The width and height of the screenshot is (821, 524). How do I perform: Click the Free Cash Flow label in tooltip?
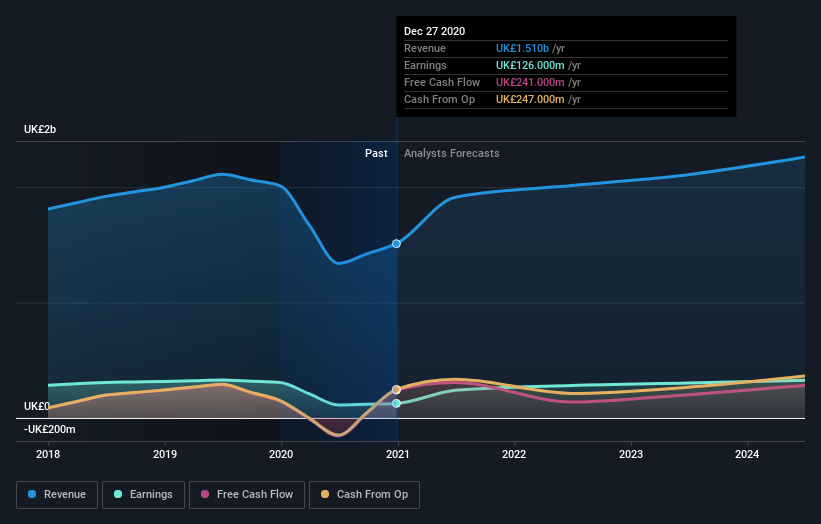click(442, 82)
